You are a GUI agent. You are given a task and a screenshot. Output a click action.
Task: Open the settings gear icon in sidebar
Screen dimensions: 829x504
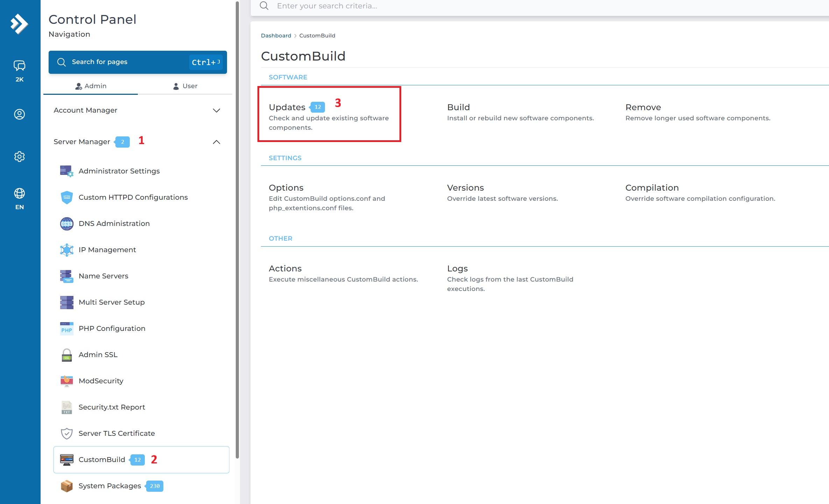[19, 157]
